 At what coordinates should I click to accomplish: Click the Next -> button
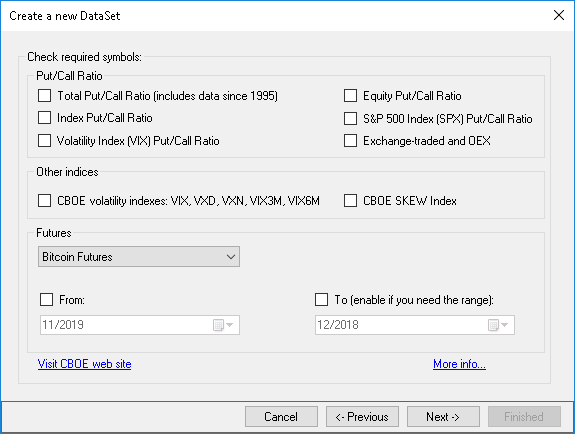[x=443, y=417]
